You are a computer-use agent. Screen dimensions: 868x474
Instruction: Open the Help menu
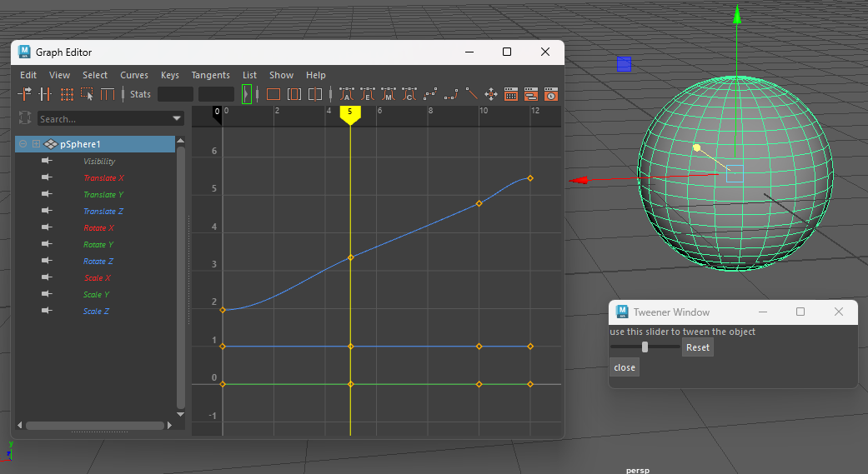(316, 75)
